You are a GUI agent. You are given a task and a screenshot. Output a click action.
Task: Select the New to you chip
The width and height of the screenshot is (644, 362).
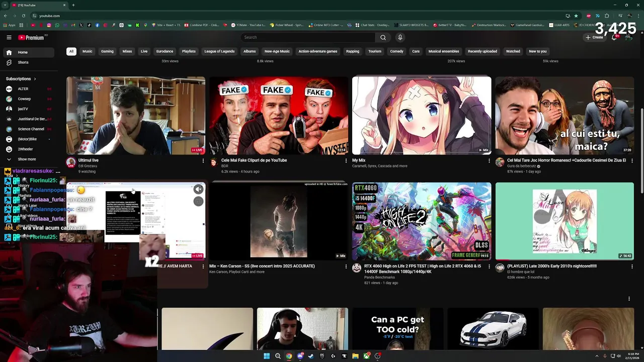click(x=537, y=51)
